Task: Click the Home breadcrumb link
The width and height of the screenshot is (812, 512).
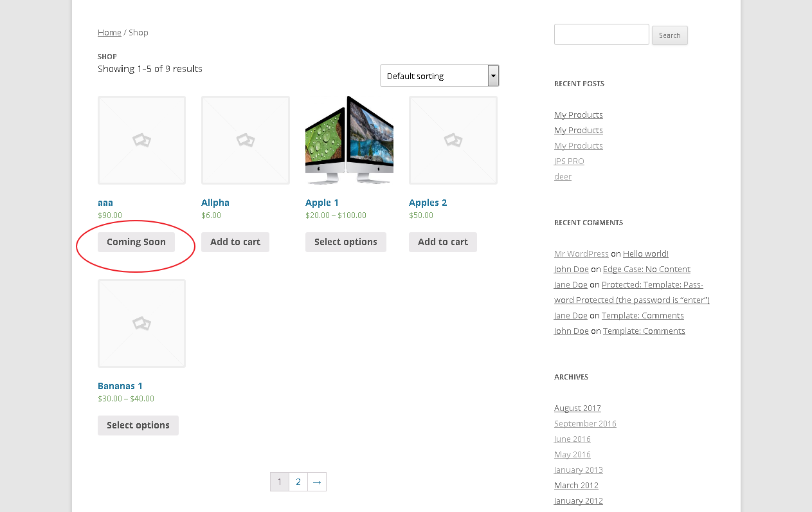Action: click(109, 32)
